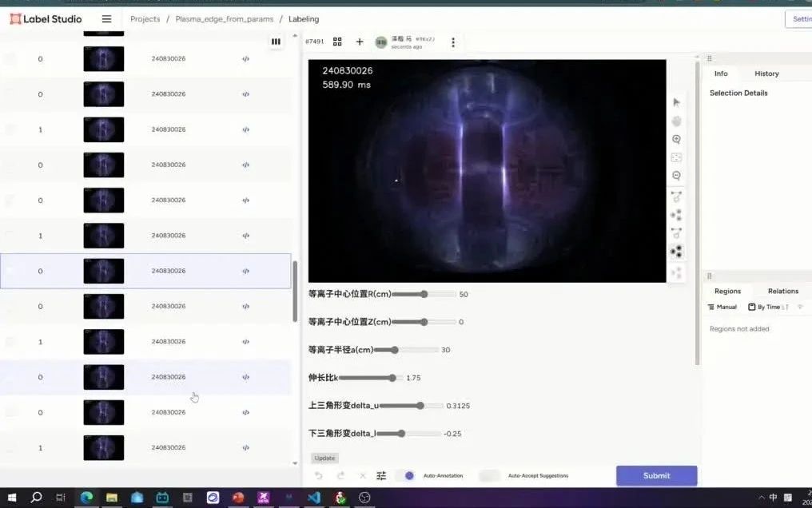Switch to the Info tab
The image size is (812, 508).
pyautogui.click(x=721, y=73)
